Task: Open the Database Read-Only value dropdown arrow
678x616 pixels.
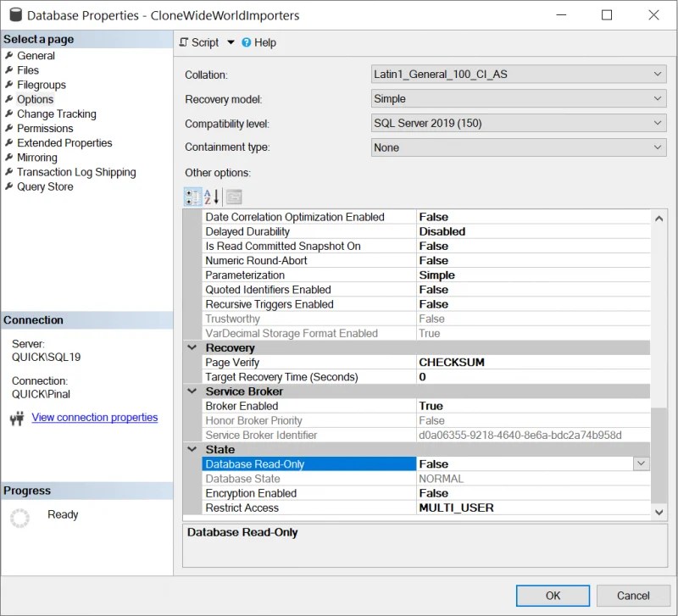Action: [x=642, y=463]
